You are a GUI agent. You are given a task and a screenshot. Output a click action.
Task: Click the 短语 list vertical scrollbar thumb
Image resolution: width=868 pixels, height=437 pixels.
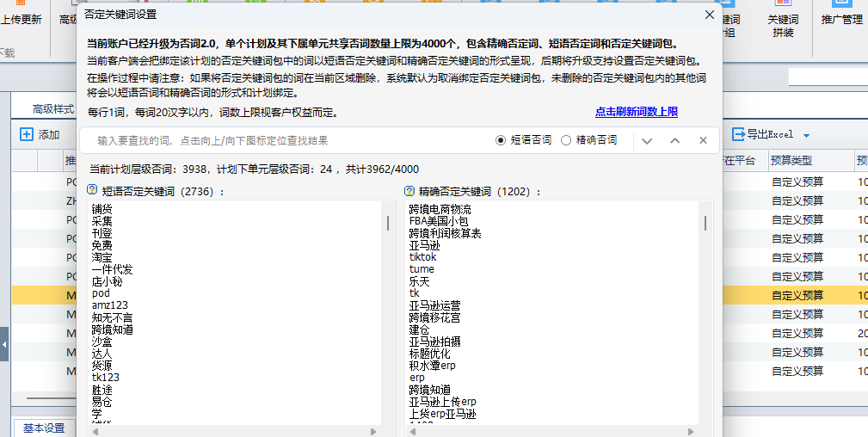coord(387,223)
